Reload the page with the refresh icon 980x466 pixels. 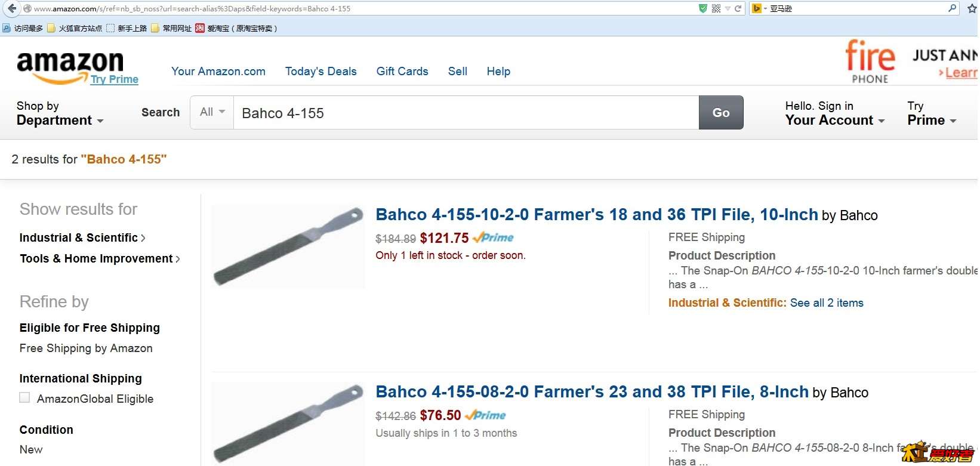pyautogui.click(x=738, y=8)
